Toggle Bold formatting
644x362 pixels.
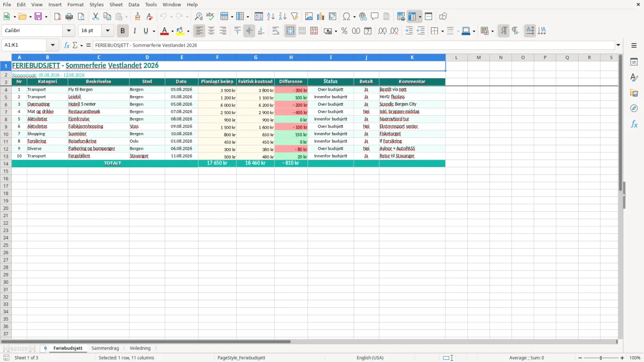pos(123,31)
